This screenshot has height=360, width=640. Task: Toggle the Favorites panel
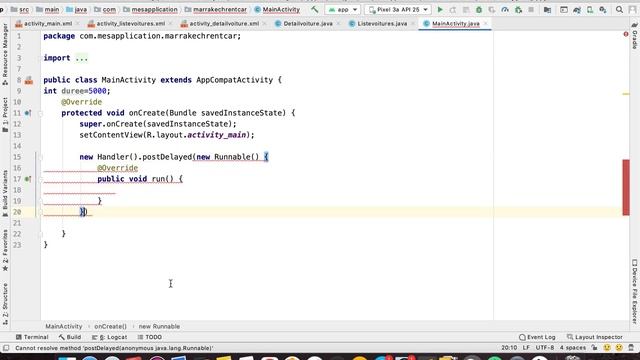click(5, 251)
